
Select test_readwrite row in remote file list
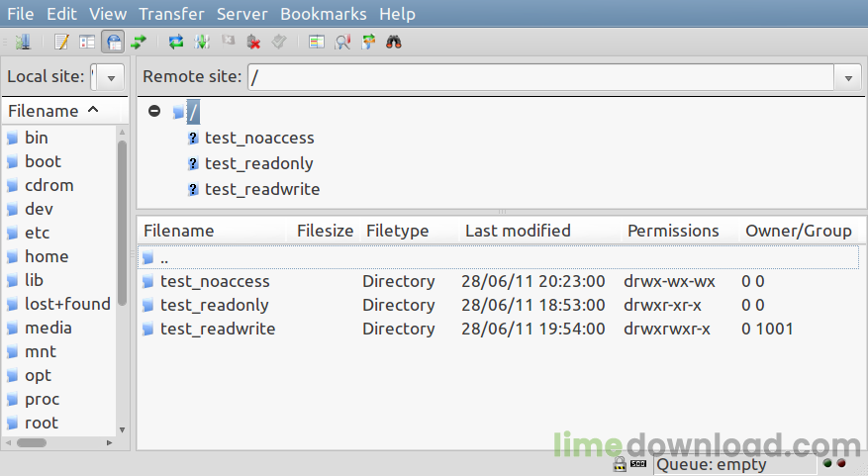tap(498, 329)
